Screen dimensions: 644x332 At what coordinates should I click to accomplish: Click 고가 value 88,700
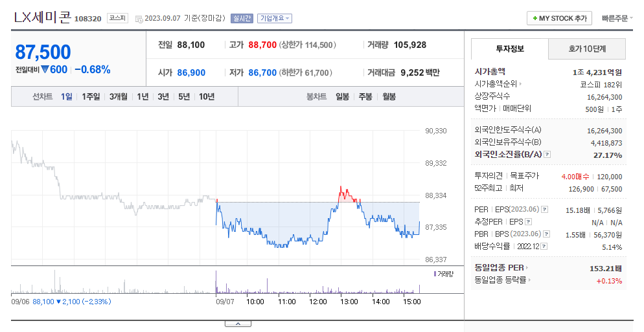[x=262, y=45]
